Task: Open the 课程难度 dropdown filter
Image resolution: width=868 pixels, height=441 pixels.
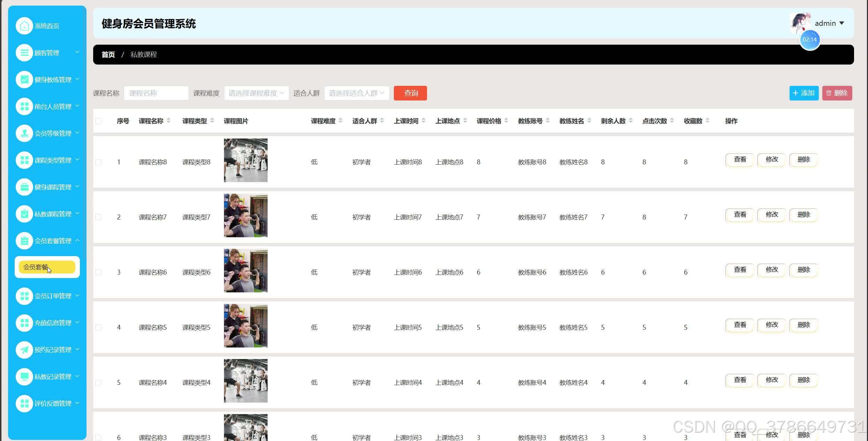Action: [256, 93]
